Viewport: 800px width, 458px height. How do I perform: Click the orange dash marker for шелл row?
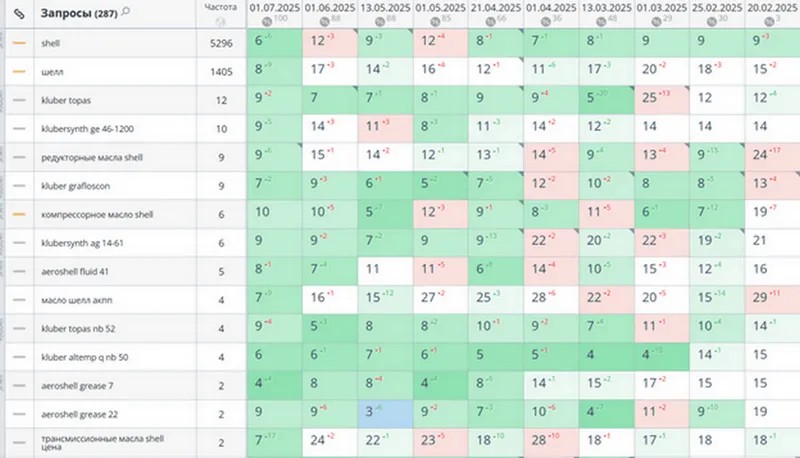point(19,71)
